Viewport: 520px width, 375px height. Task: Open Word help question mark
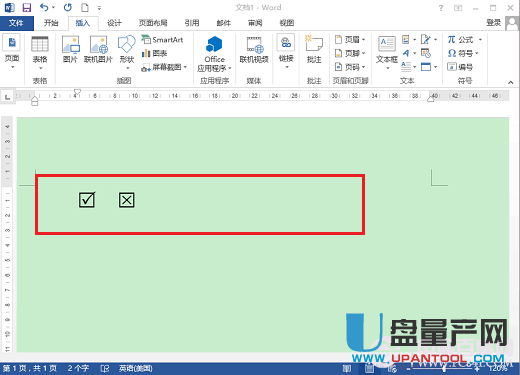(x=441, y=8)
